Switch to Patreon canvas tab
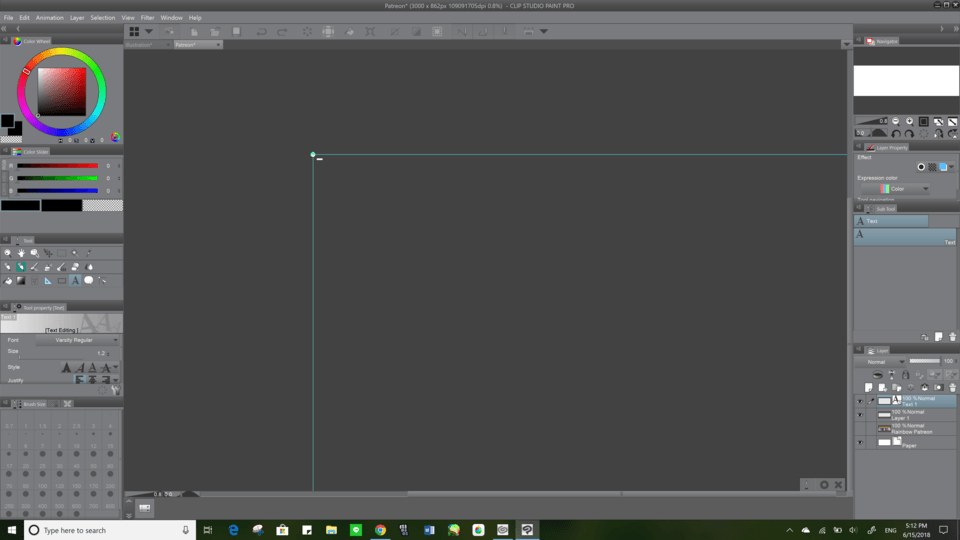This screenshot has height=540, width=960. pos(197,45)
